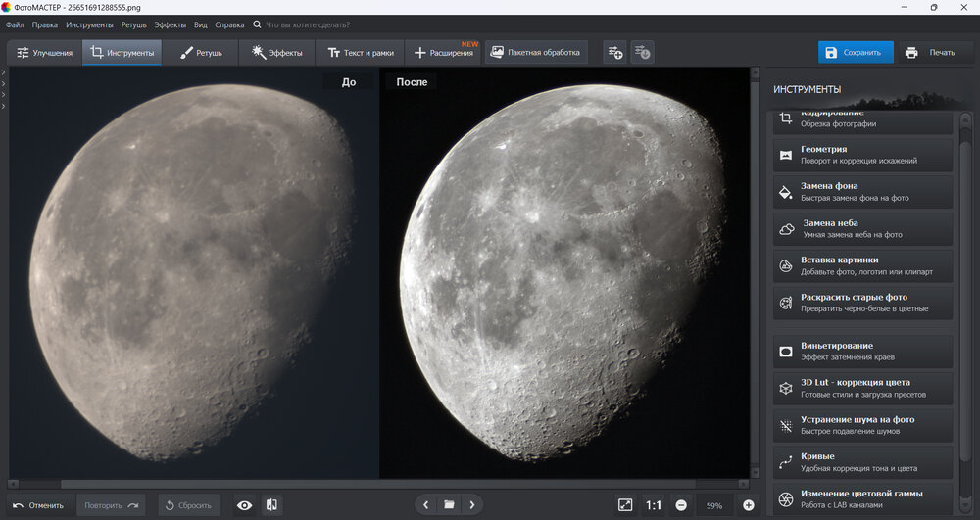Expand the collapsed left side panel
980x520 pixels.
[4, 72]
